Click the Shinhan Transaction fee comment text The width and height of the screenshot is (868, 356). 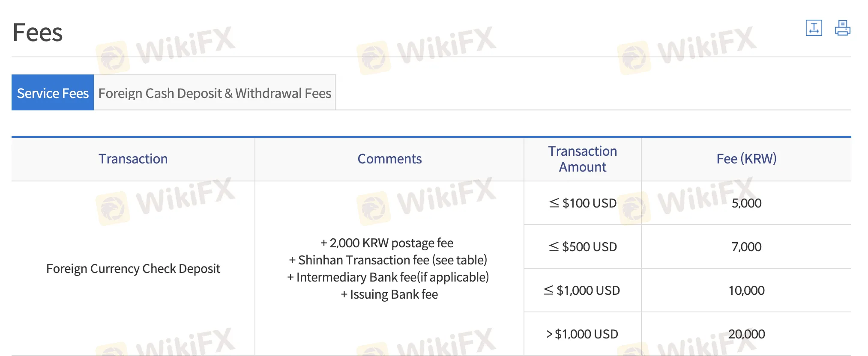click(x=388, y=260)
